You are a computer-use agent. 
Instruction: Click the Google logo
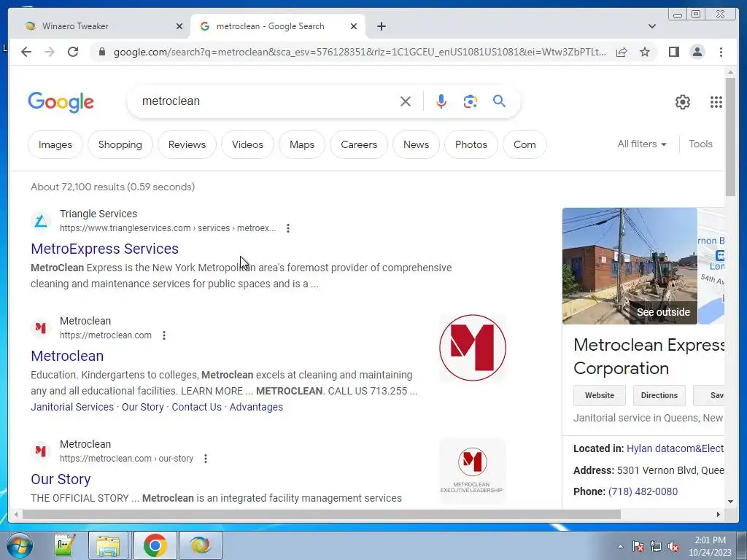61,102
